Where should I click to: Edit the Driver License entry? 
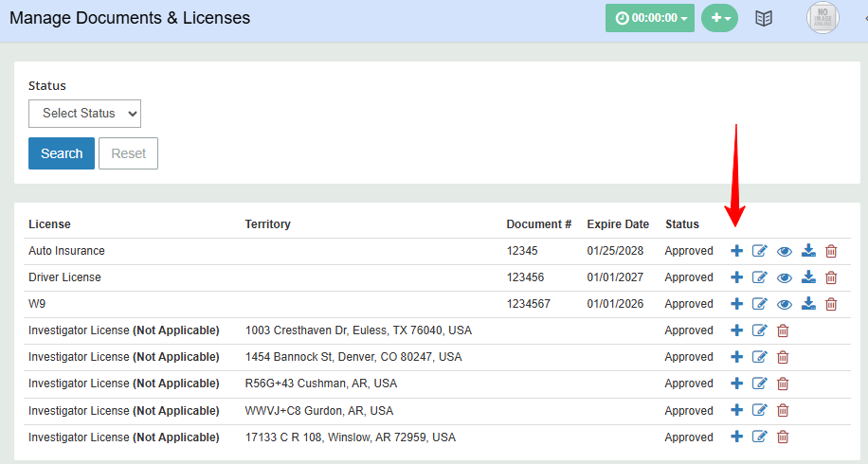pyautogui.click(x=760, y=277)
